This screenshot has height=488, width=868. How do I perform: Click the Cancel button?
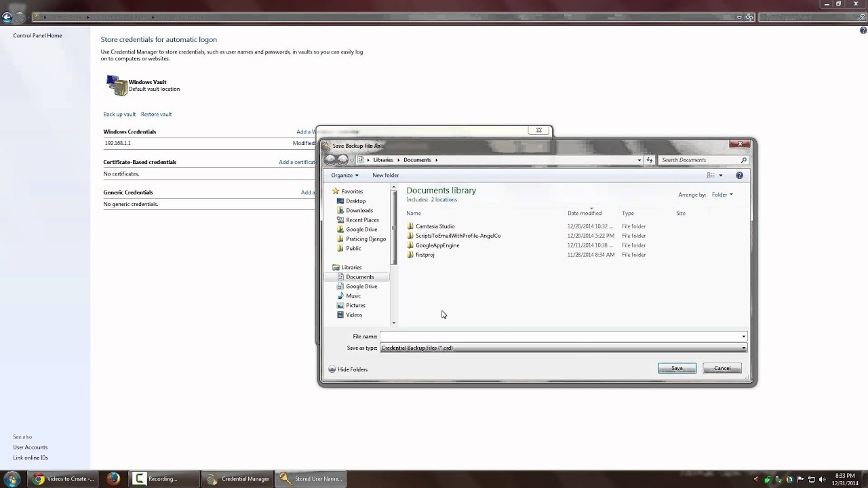point(722,368)
